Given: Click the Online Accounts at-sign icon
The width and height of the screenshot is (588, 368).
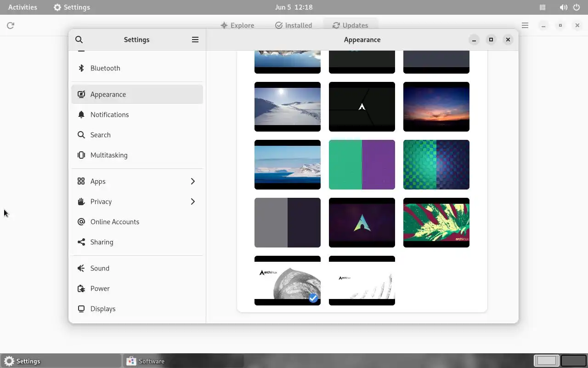Looking at the screenshot, I should [81, 222].
